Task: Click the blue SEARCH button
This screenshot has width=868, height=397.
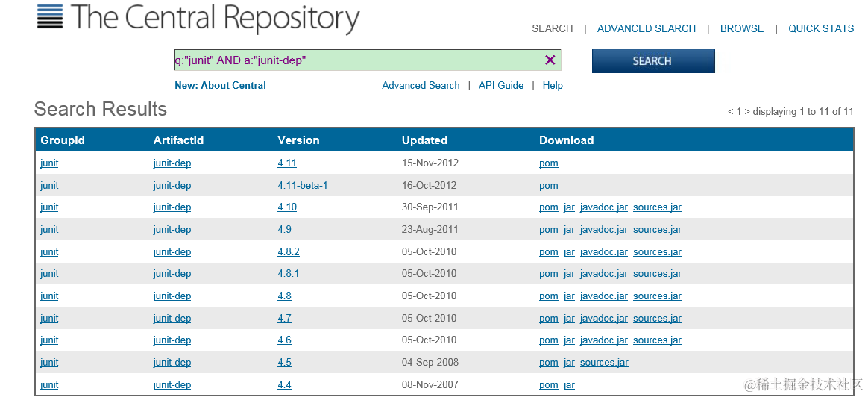Action: 653,61
